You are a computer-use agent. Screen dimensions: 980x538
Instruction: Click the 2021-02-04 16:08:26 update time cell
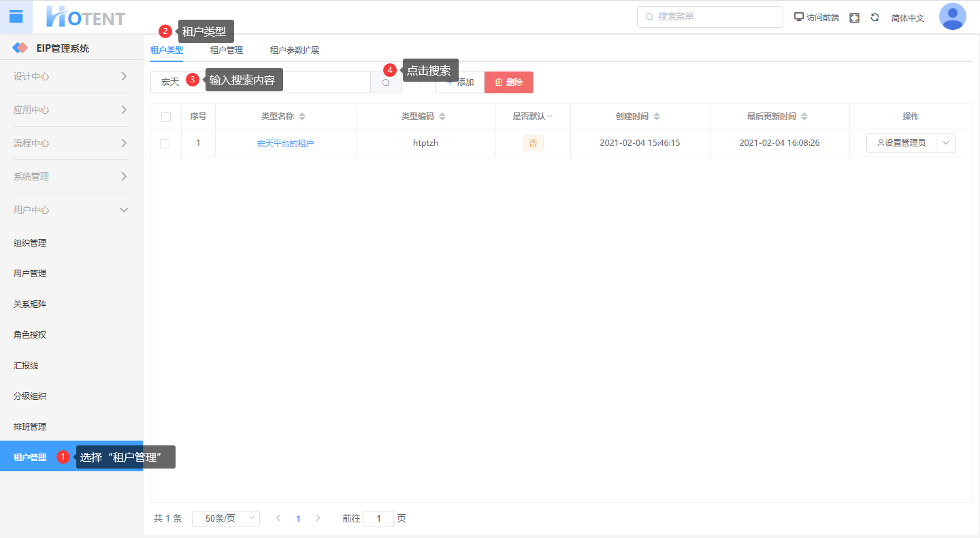point(779,143)
